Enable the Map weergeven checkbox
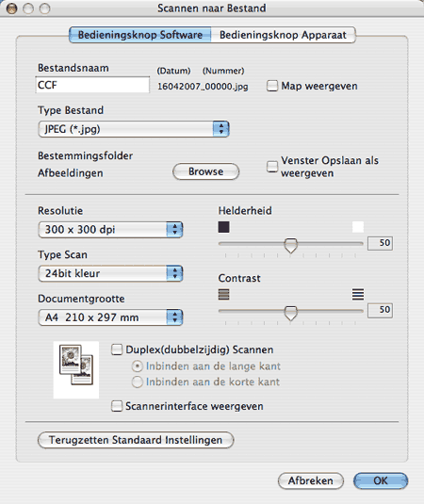The width and height of the screenshot is (424, 504). pyautogui.click(x=272, y=86)
